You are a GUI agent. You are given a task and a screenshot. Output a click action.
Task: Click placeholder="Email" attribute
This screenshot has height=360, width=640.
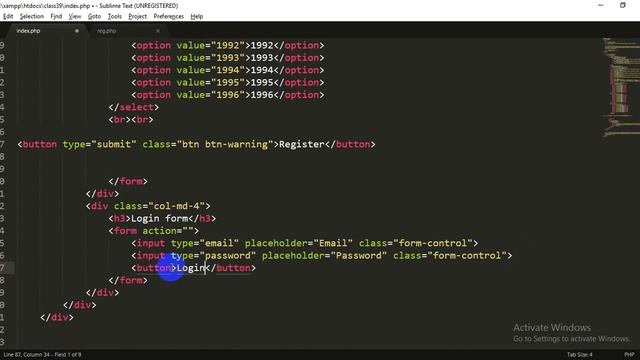tap(299, 243)
